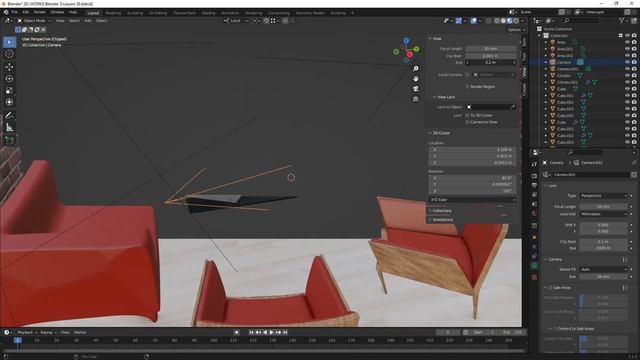Adjust the View Focal Length slider
The height and width of the screenshot is (360, 640).
[491, 49]
